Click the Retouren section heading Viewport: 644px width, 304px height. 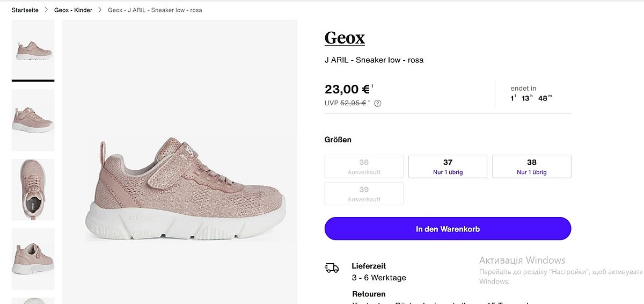click(x=369, y=294)
